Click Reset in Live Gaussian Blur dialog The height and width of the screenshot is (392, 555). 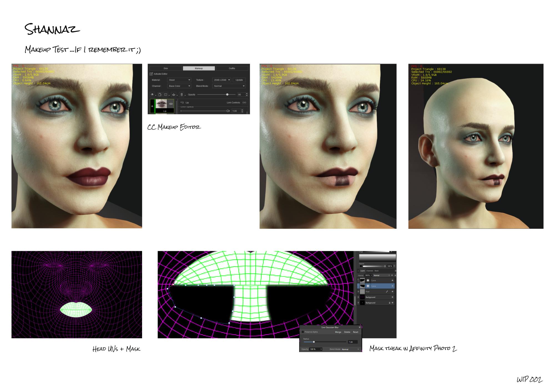coord(356,332)
